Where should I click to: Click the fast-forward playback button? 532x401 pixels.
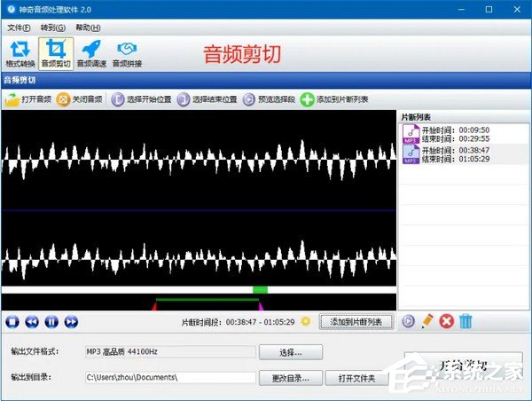(x=72, y=322)
